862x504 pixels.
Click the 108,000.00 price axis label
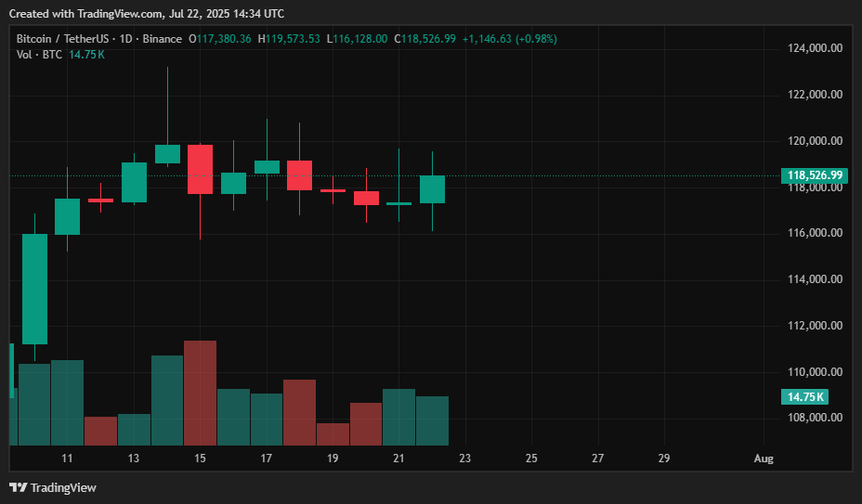point(815,418)
